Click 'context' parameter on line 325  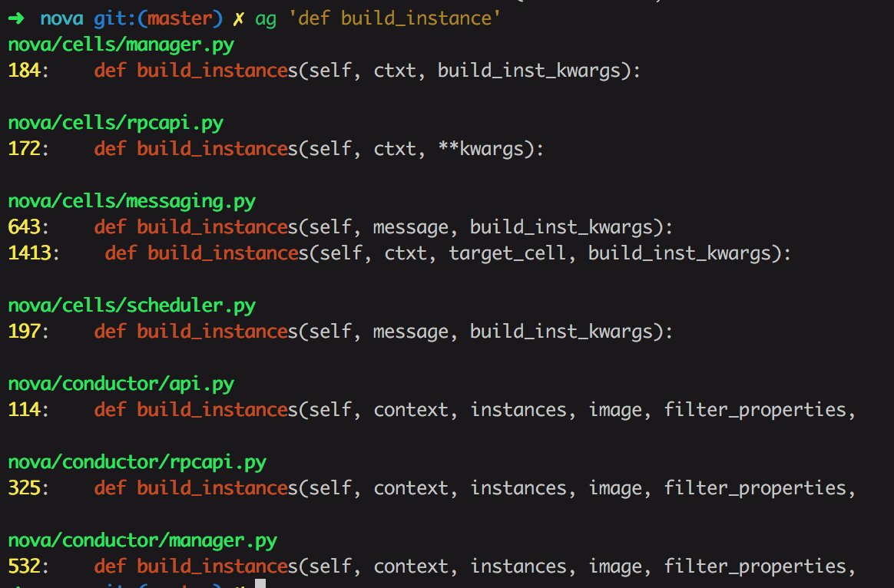point(410,488)
